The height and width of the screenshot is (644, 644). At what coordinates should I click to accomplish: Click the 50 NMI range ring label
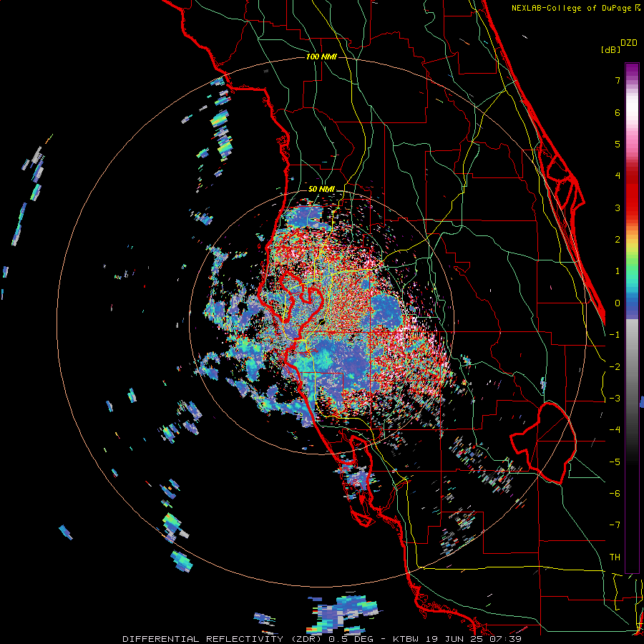[321, 190]
